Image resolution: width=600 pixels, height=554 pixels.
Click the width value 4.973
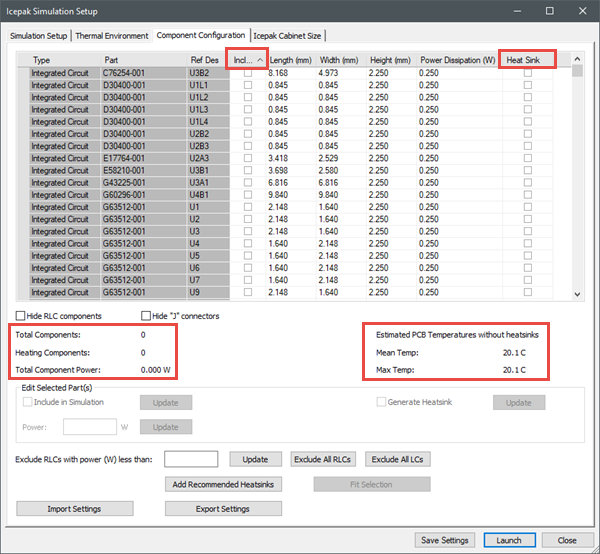pos(328,73)
